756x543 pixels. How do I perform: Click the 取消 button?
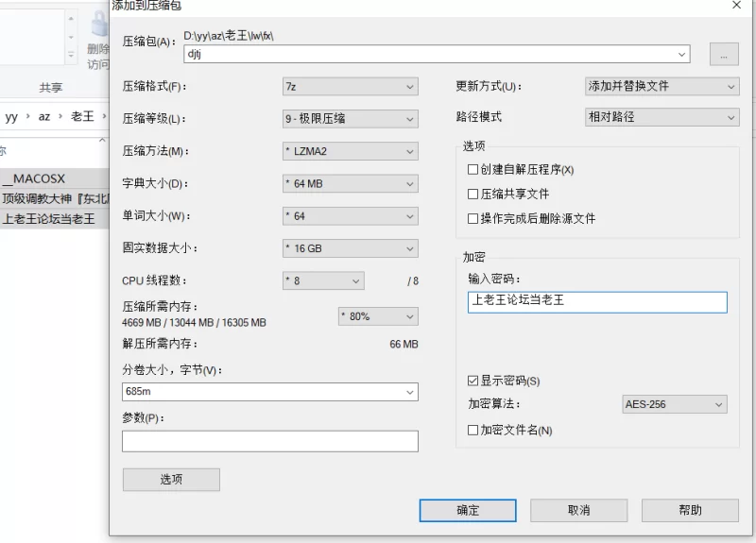click(578, 510)
